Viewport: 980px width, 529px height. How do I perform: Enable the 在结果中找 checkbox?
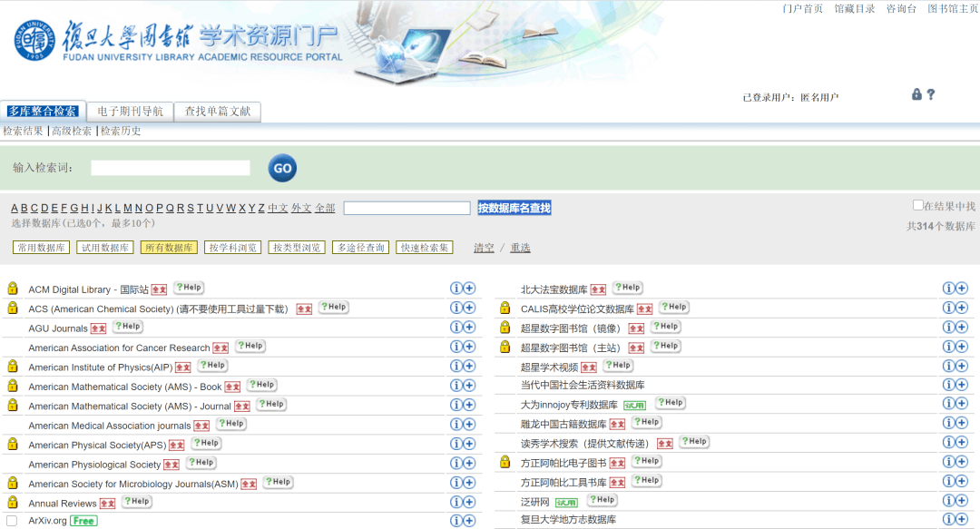(x=917, y=205)
